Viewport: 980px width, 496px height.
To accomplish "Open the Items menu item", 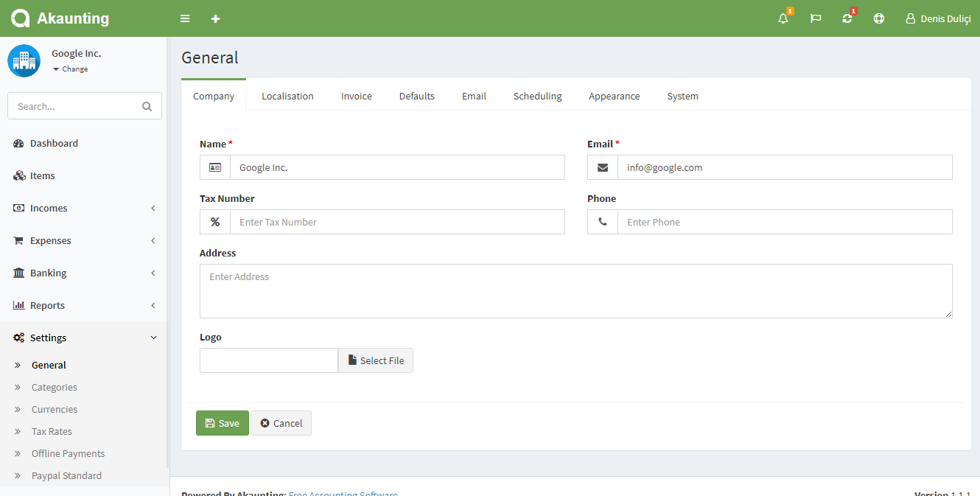I will tap(84, 175).
